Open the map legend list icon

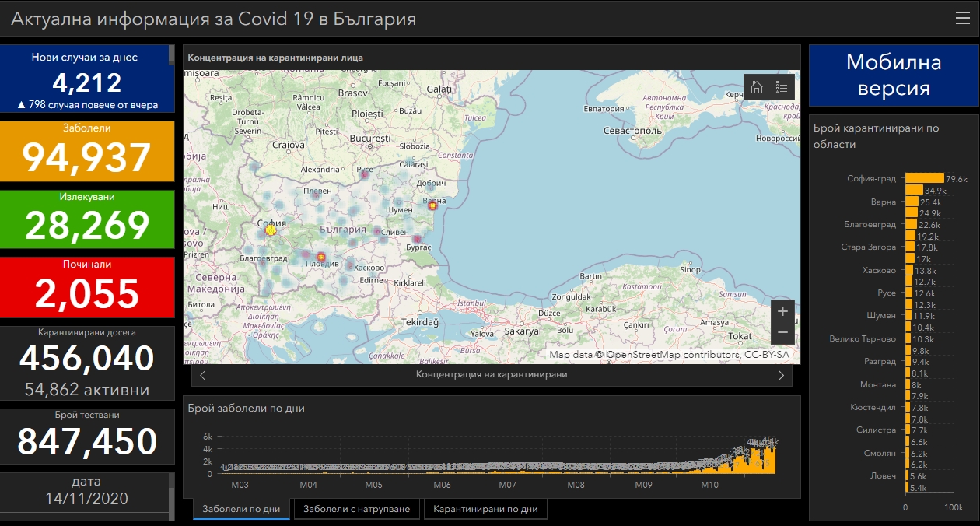click(x=782, y=87)
